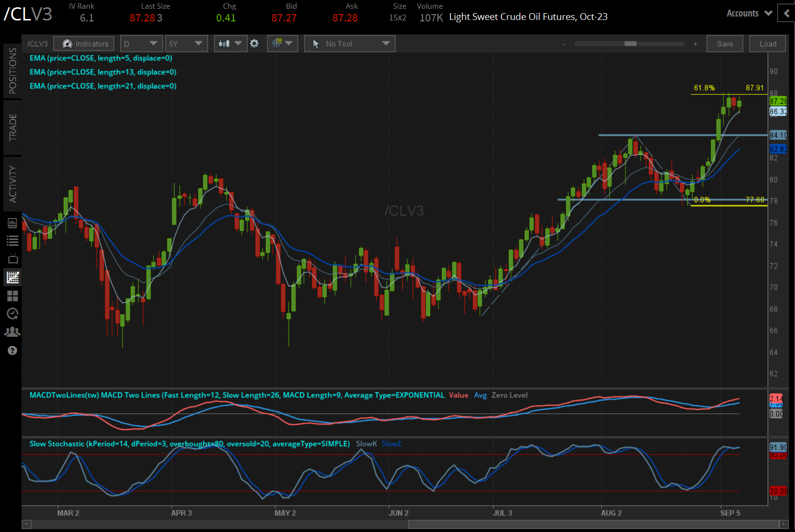Click the 0.0% Fibonacci label

point(702,200)
